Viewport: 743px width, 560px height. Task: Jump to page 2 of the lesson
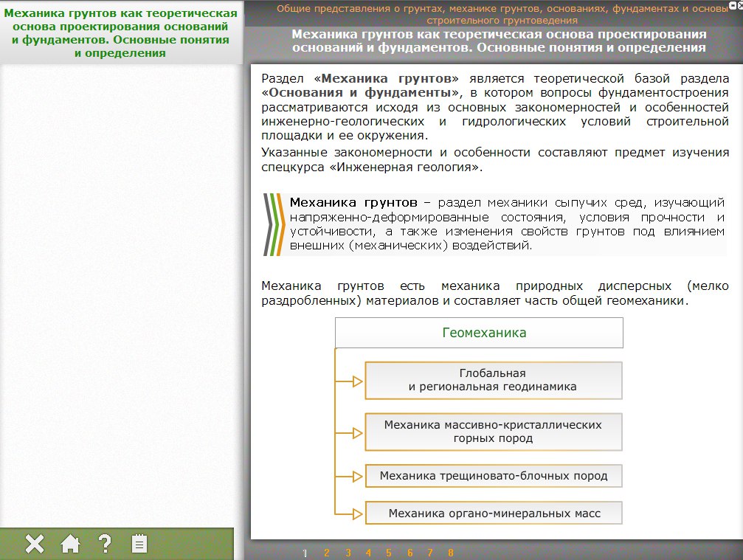click(x=326, y=553)
